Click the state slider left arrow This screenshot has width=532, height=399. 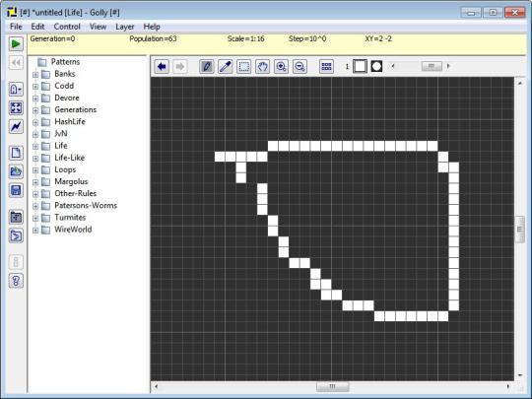point(393,66)
